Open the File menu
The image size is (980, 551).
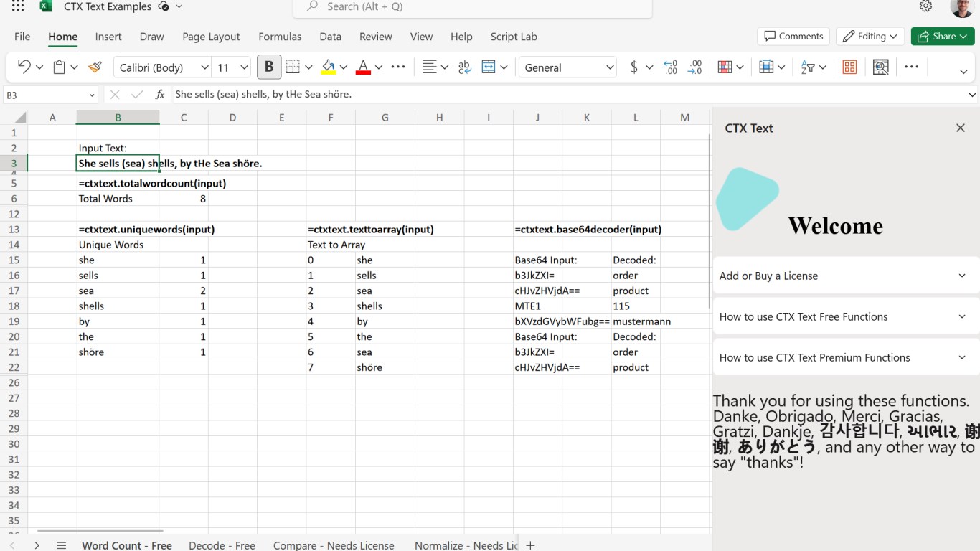22,37
